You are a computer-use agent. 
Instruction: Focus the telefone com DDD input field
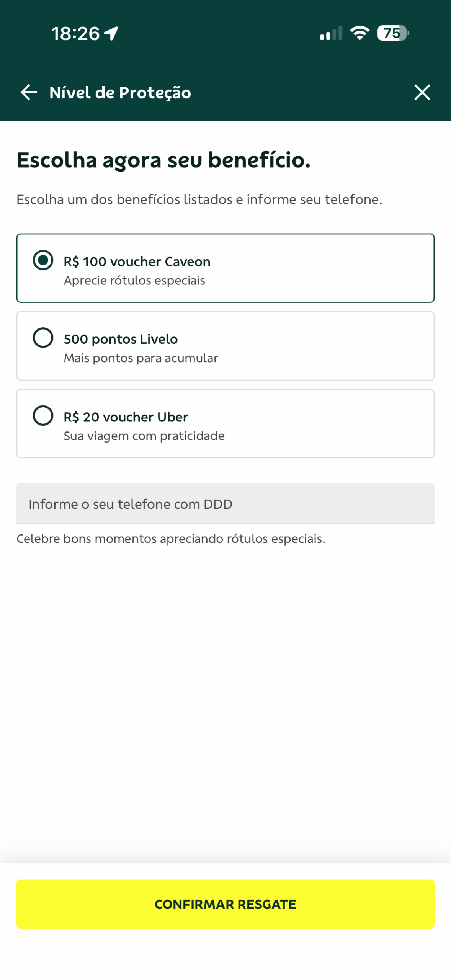pyautogui.click(x=225, y=503)
